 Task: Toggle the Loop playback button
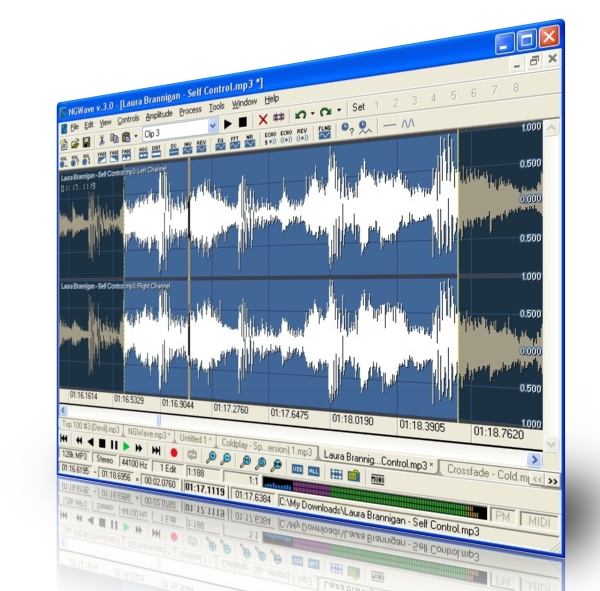pos(192,454)
